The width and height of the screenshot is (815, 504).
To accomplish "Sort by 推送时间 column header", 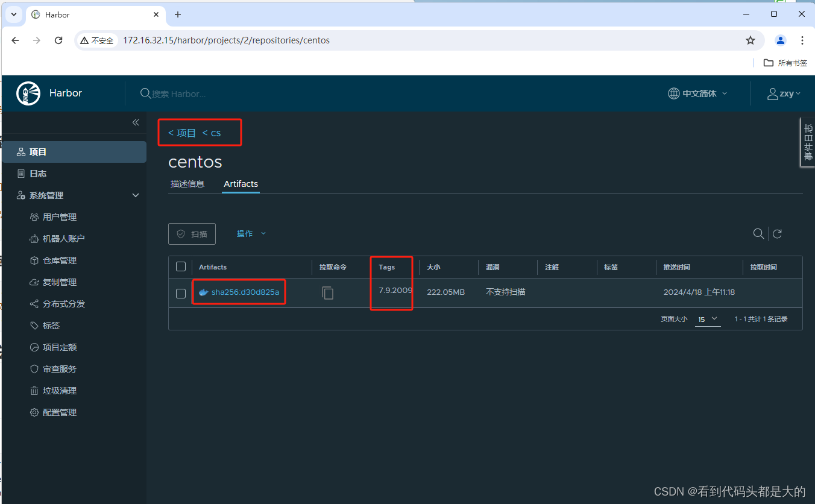I will tap(676, 267).
